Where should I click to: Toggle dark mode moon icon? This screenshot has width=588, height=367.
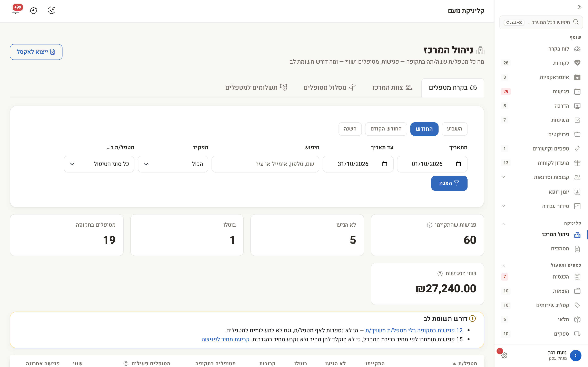51,10
